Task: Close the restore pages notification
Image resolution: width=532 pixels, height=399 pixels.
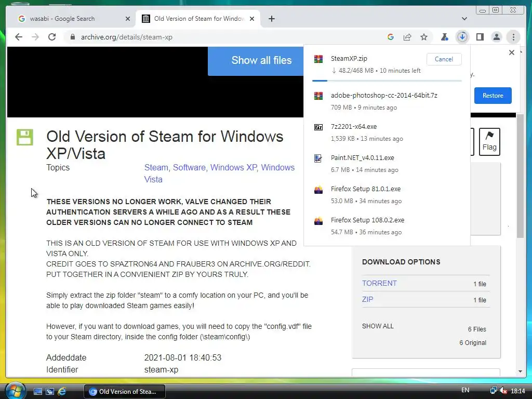Action: (x=512, y=52)
